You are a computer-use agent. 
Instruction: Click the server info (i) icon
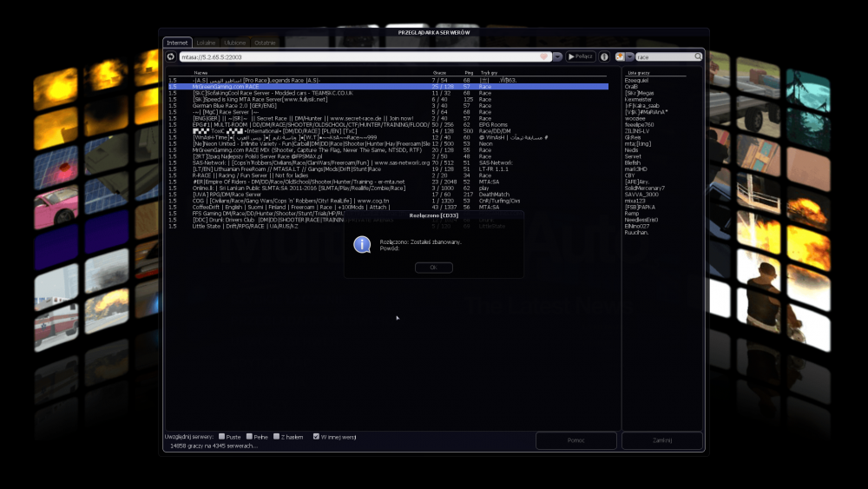604,56
